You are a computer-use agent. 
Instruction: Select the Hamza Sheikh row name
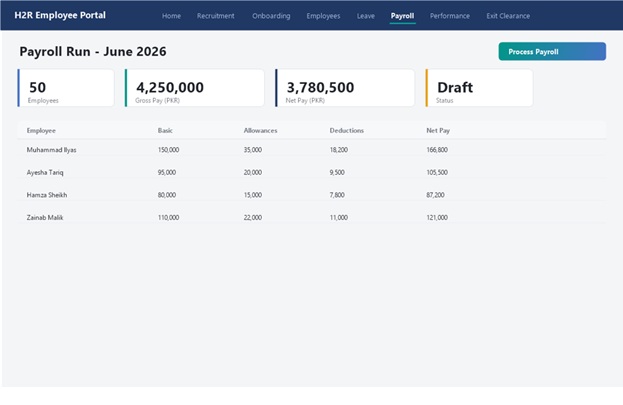click(x=47, y=195)
